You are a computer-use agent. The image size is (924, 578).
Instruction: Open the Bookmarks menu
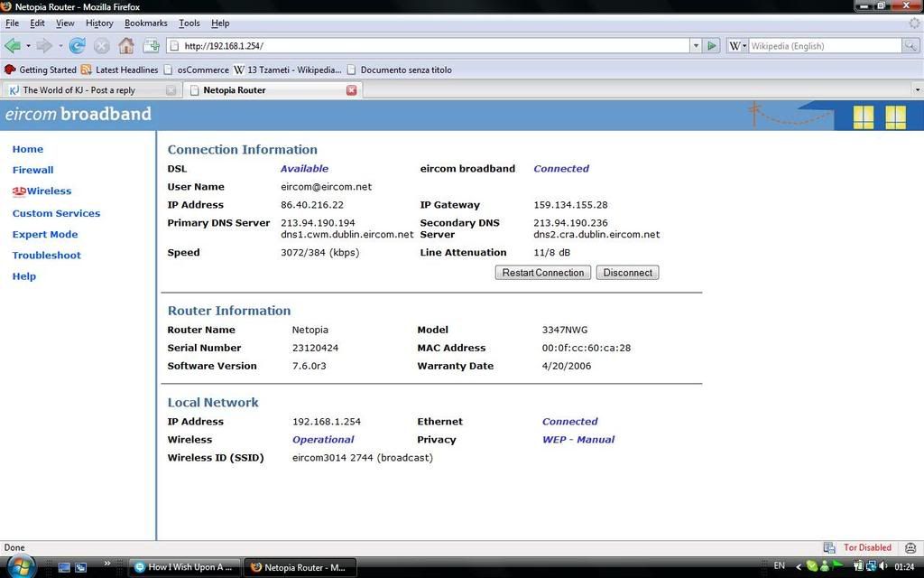145,23
